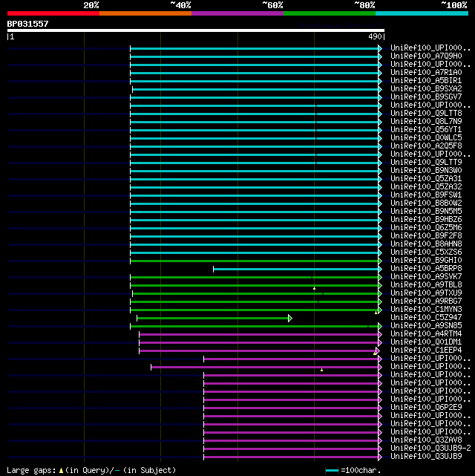Select the UniRef100_Q6Z5M6 label
Screen dimensions: 475x476
[x=426, y=228]
